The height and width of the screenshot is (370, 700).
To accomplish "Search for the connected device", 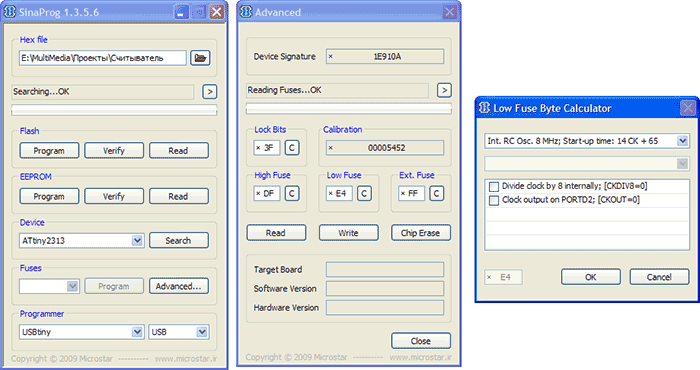I will pos(179,241).
